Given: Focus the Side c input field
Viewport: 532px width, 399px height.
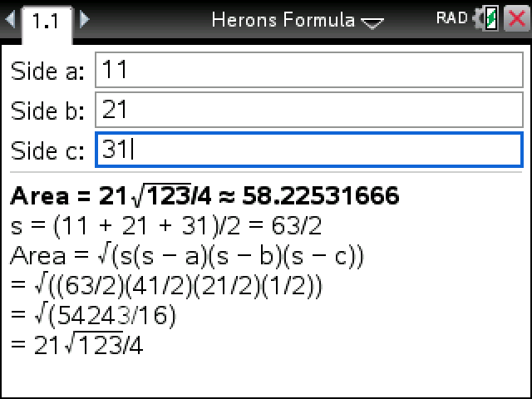Looking at the screenshot, I should tap(309, 150).
